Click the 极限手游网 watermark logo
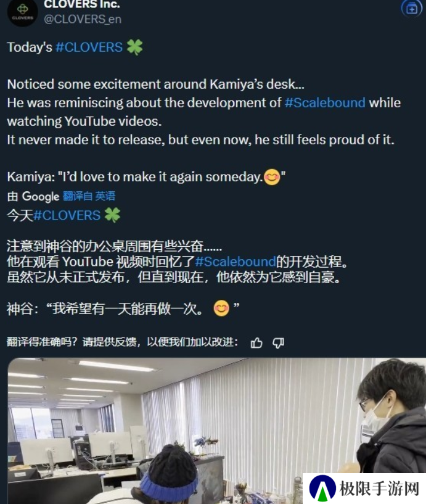The width and height of the screenshot is (426, 504). (x=322, y=489)
